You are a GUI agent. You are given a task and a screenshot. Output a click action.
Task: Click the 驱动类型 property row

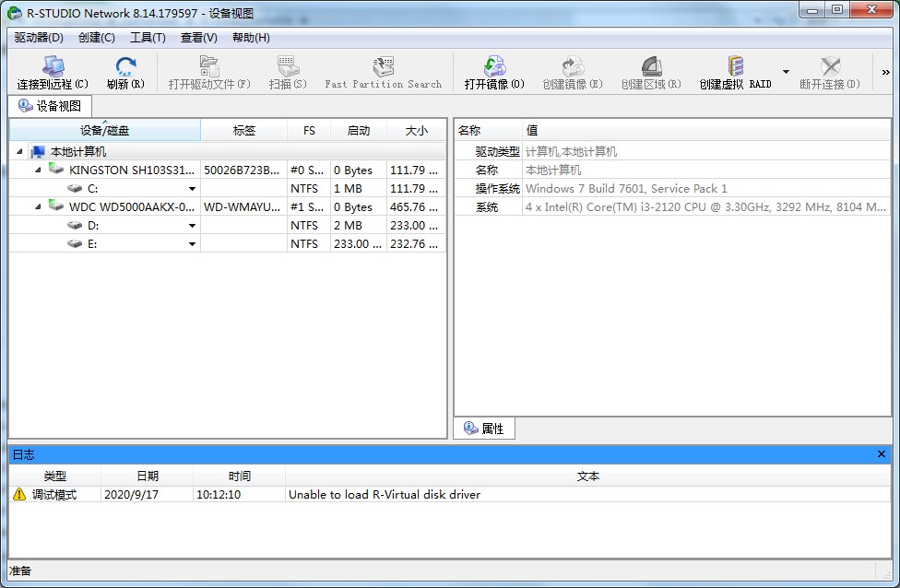673,151
